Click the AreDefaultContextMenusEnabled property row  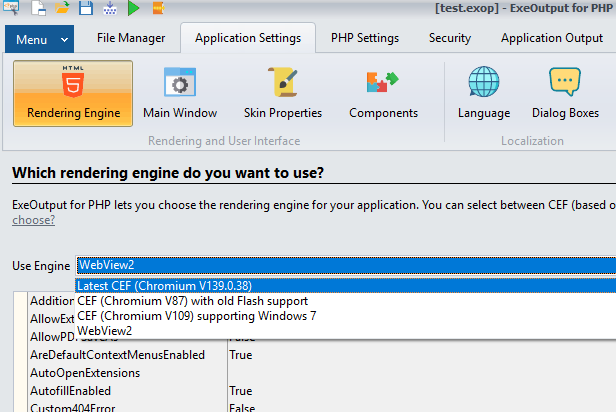tap(117, 355)
